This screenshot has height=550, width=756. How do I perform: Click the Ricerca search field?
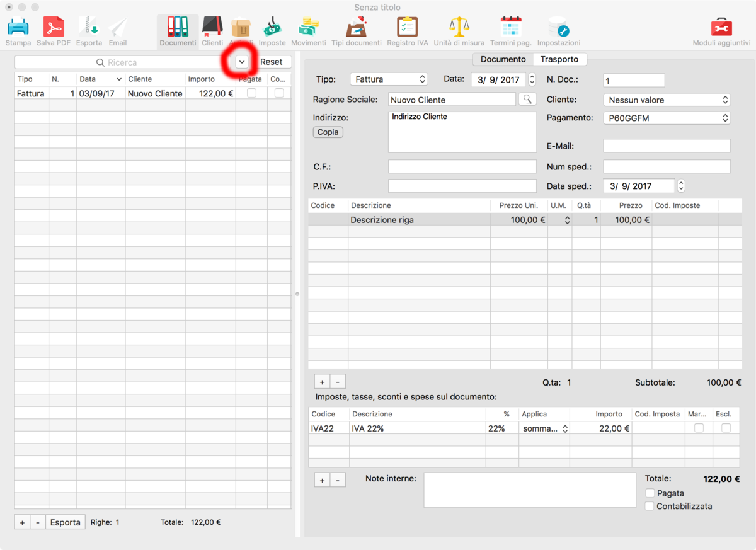coord(123,62)
